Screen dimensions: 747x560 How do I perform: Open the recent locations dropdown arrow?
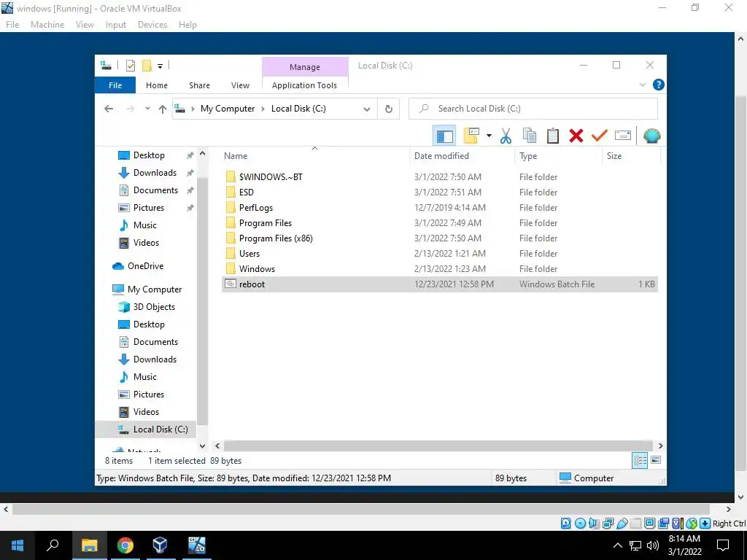tap(147, 109)
